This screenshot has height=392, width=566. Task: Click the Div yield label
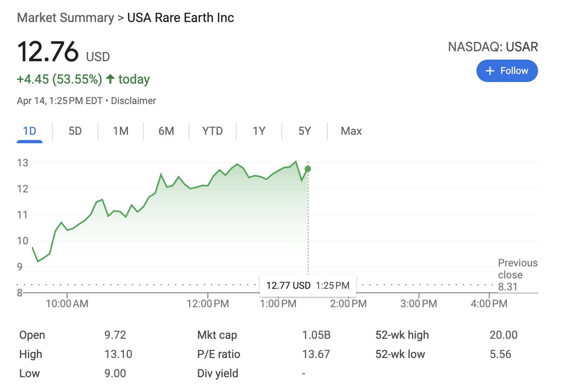coord(217,374)
